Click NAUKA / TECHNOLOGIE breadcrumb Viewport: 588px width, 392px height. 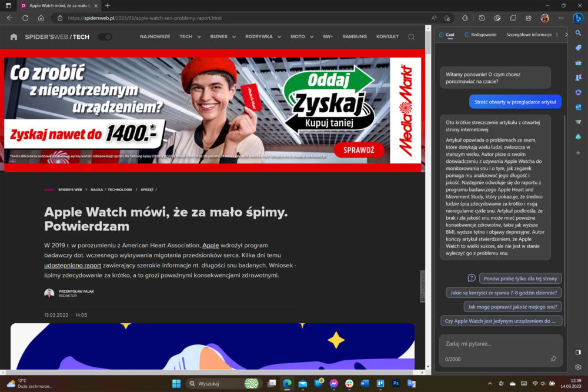pyautogui.click(x=111, y=190)
